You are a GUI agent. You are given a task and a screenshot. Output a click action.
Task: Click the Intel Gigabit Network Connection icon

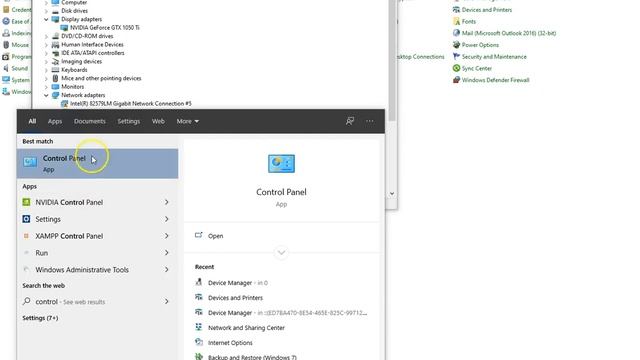[x=64, y=103]
